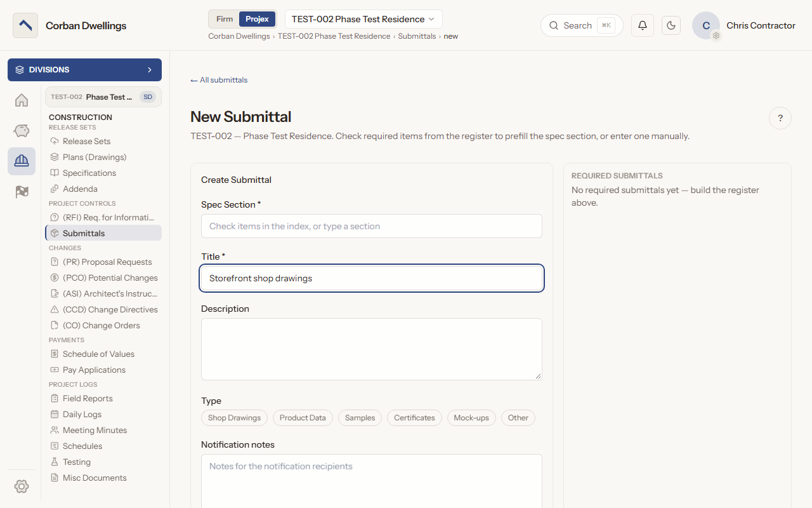Go back to All submittals
This screenshot has width=812, height=508.
(x=219, y=80)
